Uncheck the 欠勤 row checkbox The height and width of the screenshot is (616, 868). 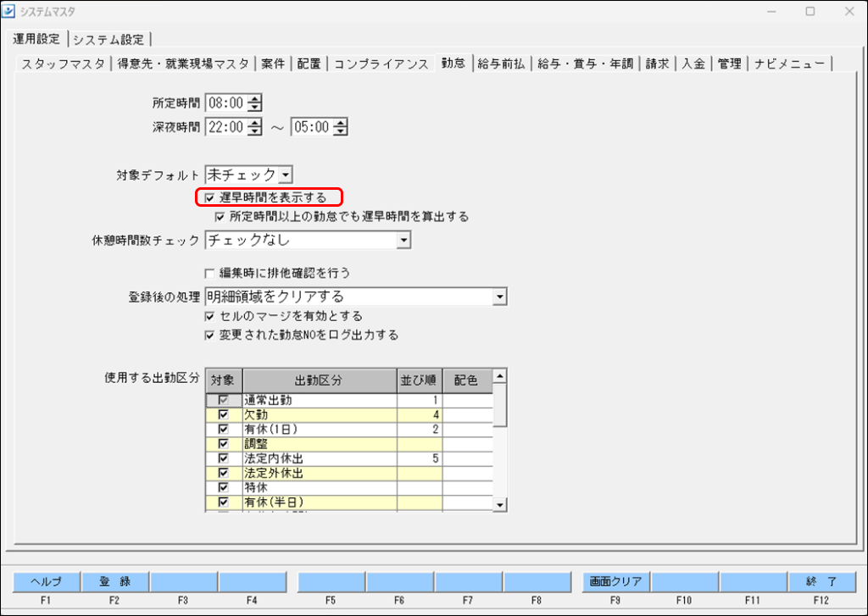point(224,414)
